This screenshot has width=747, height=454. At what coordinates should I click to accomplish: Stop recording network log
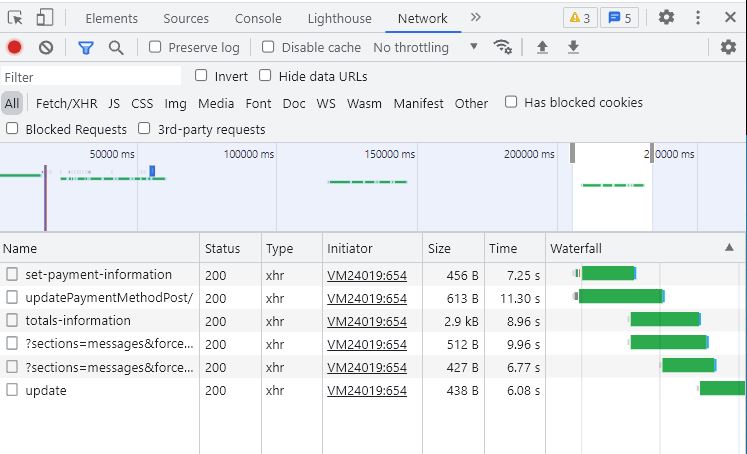pyautogui.click(x=14, y=48)
